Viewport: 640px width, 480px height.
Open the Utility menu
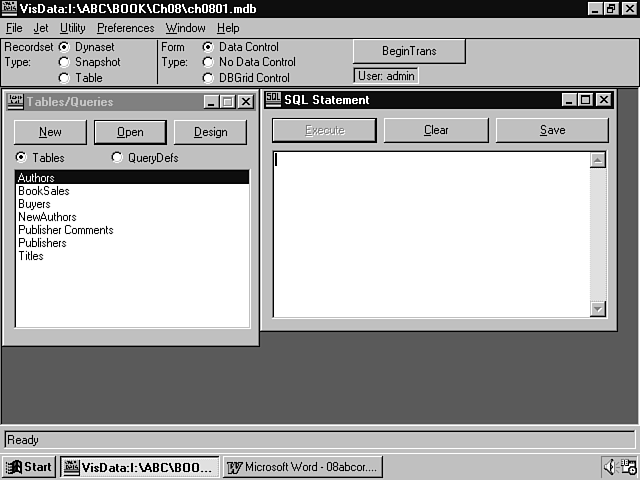point(73,28)
